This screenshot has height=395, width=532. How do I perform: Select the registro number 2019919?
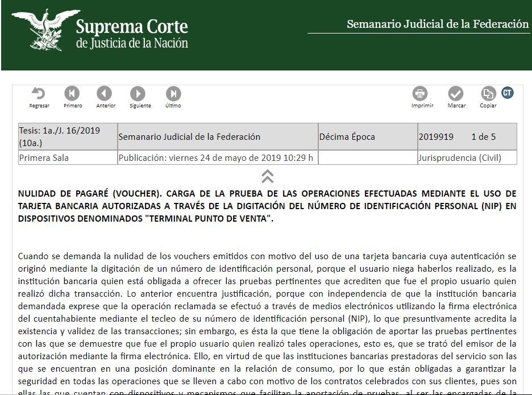pyautogui.click(x=436, y=137)
